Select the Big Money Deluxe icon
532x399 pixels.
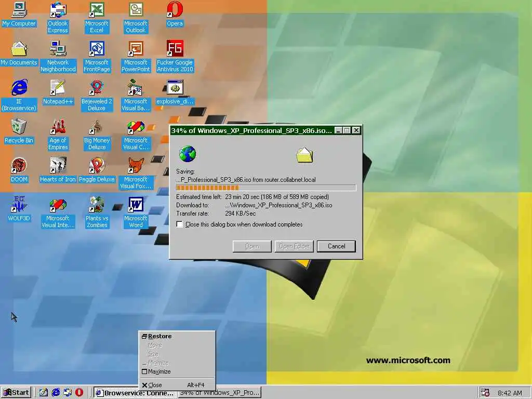click(x=97, y=135)
